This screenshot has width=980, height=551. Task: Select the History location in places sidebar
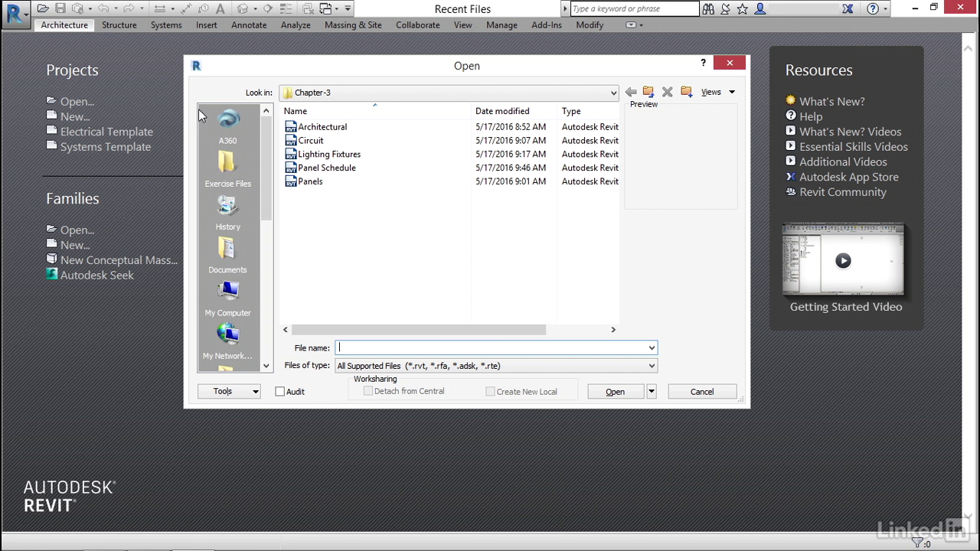[228, 213]
